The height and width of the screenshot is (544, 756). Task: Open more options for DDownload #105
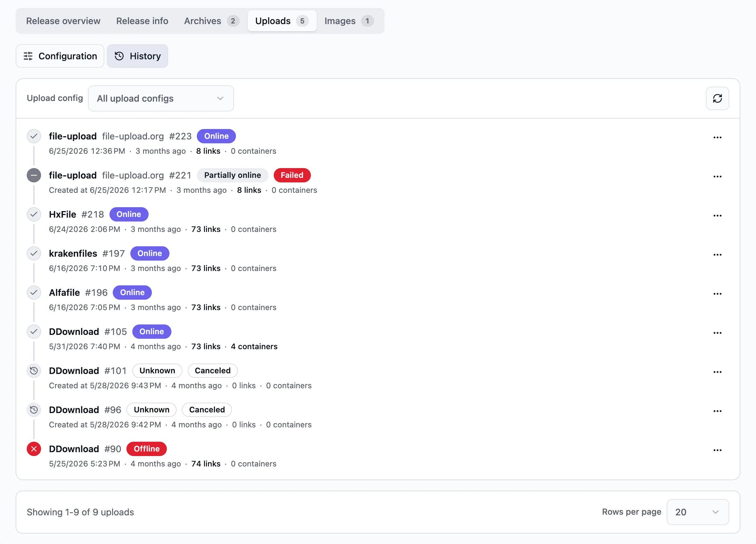click(717, 333)
